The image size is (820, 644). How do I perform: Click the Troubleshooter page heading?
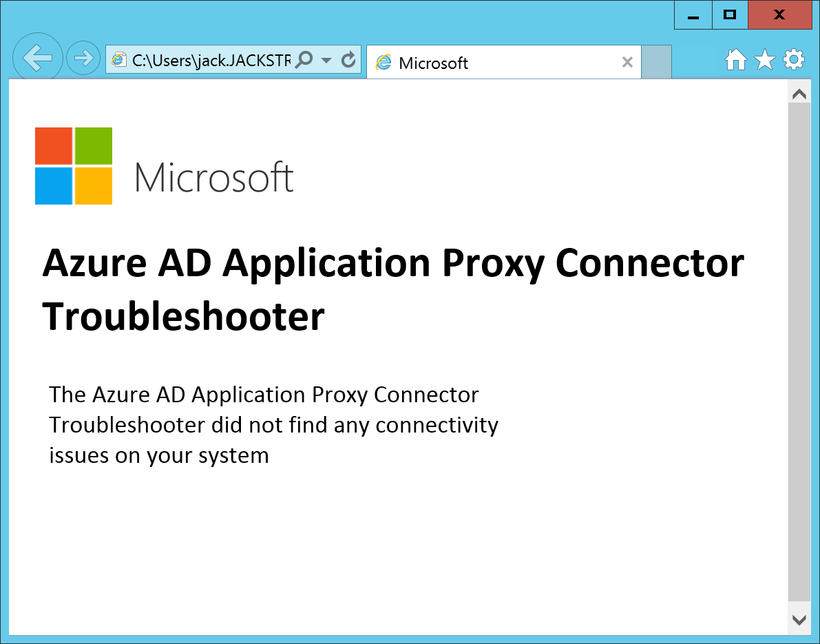(x=392, y=289)
